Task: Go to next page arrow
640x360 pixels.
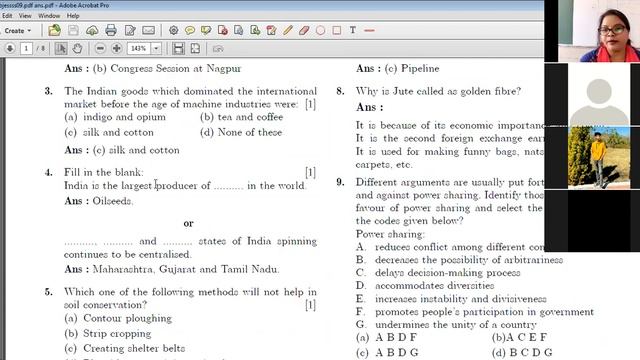Action: point(10,49)
